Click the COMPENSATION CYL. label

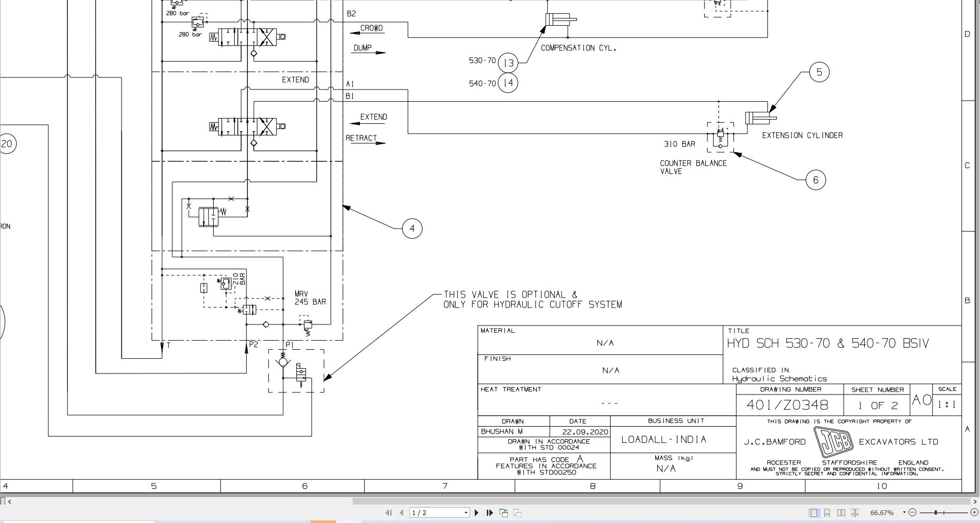[x=578, y=48]
